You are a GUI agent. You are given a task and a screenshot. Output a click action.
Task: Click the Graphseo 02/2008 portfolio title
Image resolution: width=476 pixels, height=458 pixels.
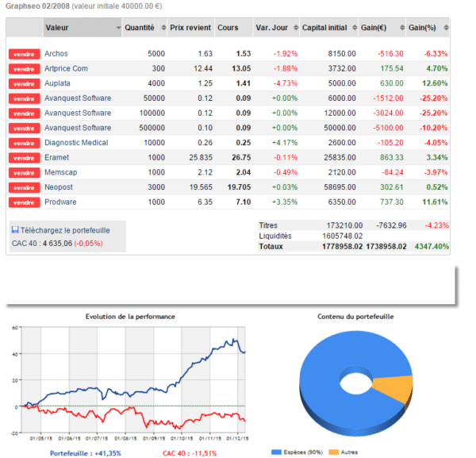click(37, 6)
